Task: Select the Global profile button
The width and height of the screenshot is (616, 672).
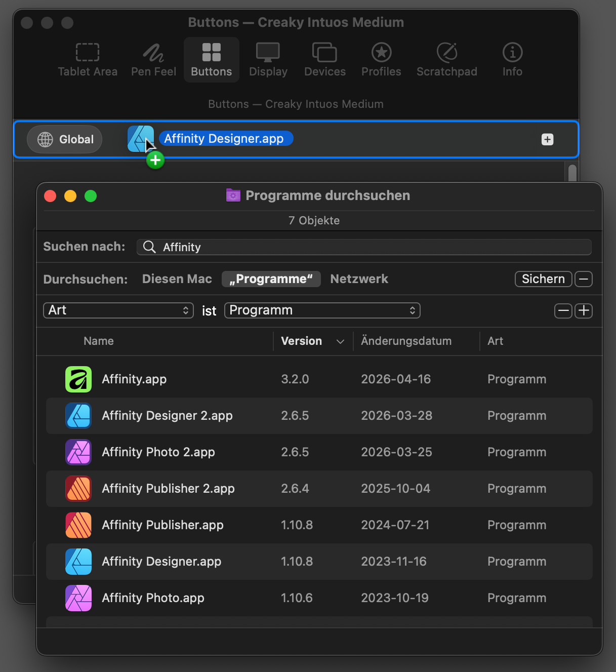Action: pos(65,139)
